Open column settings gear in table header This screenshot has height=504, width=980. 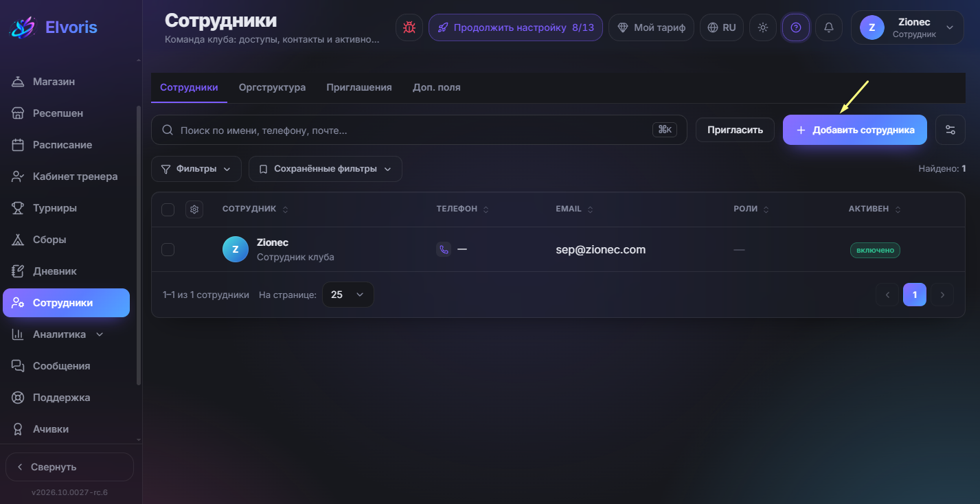click(194, 209)
